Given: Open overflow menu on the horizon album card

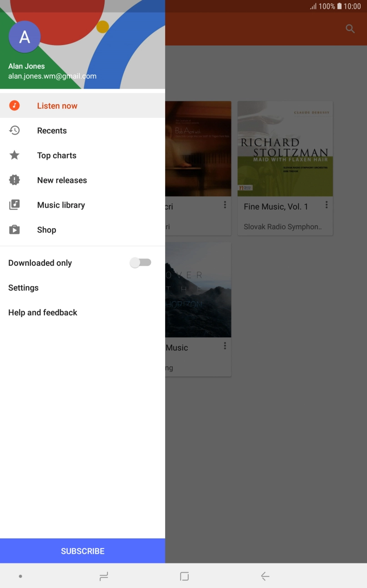Looking at the screenshot, I should point(225,346).
